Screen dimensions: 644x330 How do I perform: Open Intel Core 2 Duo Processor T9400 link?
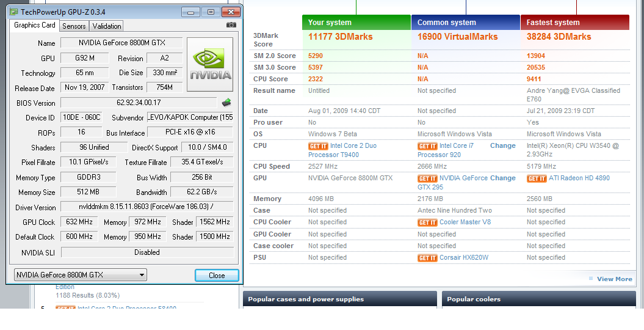point(342,150)
